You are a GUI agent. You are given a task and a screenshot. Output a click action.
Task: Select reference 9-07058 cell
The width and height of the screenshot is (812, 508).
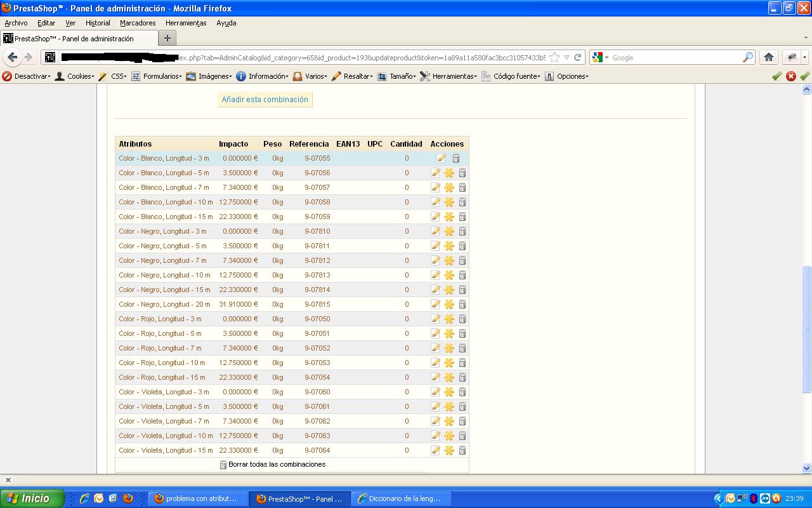[317, 202]
